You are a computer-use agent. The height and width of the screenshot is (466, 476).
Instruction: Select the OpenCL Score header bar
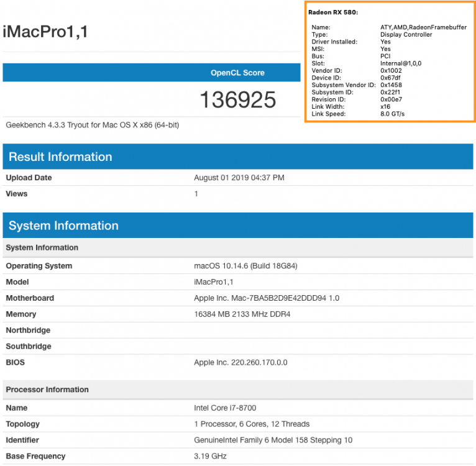click(x=152, y=73)
